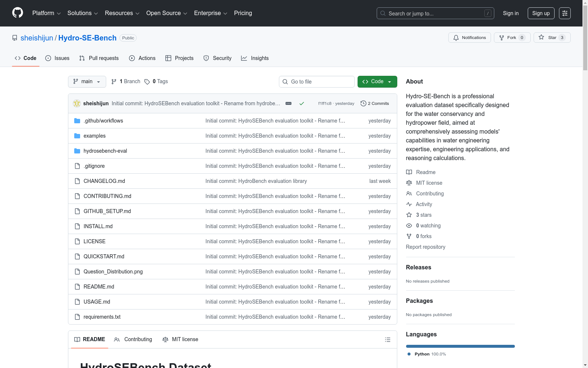
Task: Switch to the Pull requests tab
Action: (99, 58)
